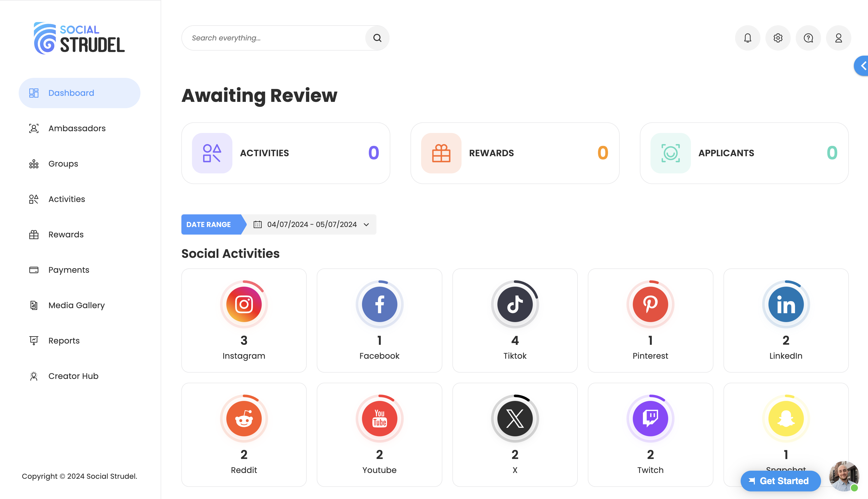Select the Twitch activity icon
This screenshot has width=868, height=499.
point(650,418)
